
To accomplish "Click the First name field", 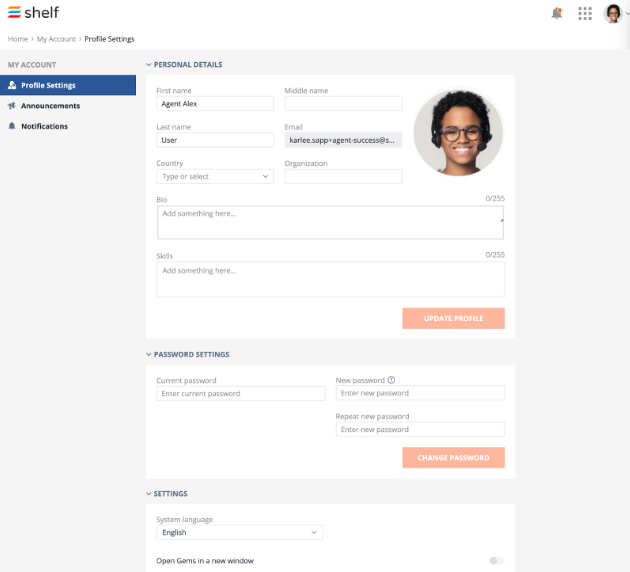I will click(215, 104).
